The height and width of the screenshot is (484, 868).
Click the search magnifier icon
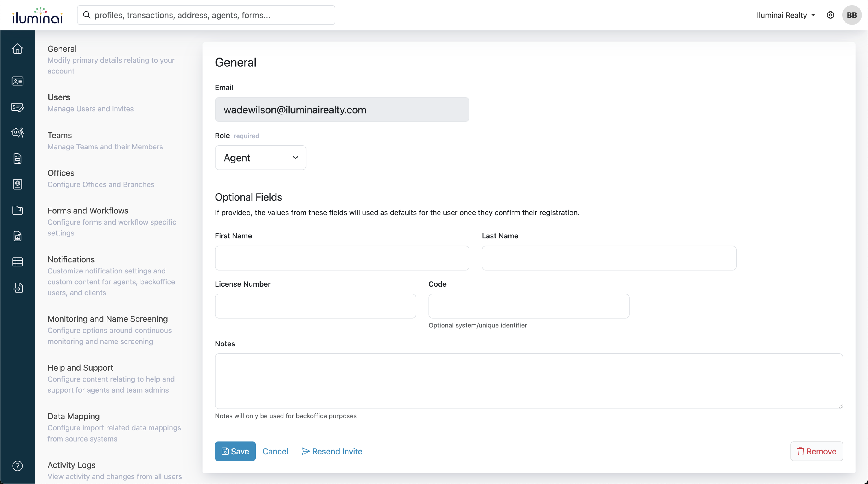click(87, 15)
